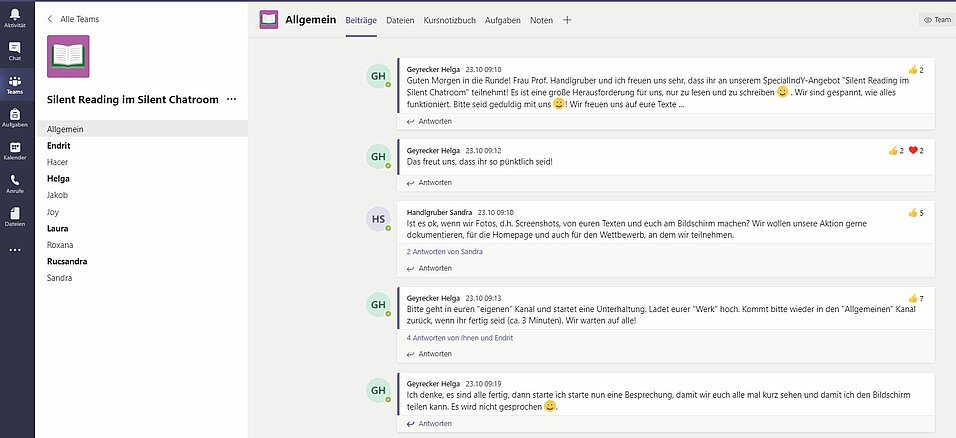Open the Dateien icon in sidebar
The height and width of the screenshot is (438, 956).
[15, 214]
